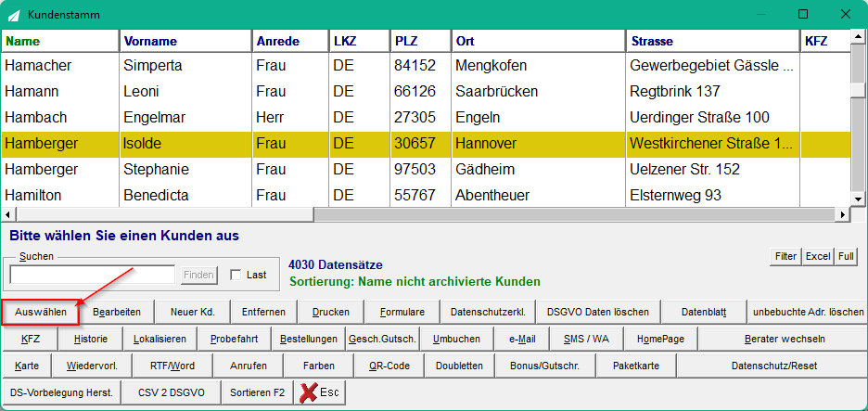
Task: Open the Filter button
Action: coord(785,256)
